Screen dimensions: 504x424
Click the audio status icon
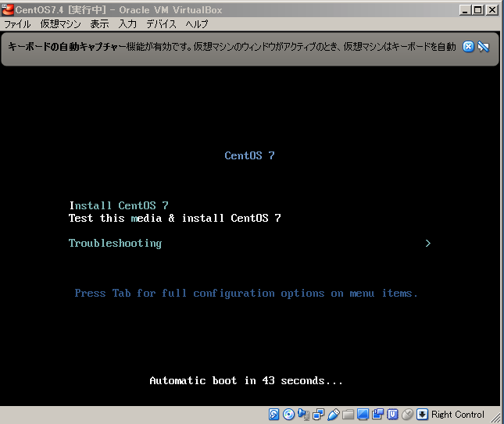click(x=303, y=415)
